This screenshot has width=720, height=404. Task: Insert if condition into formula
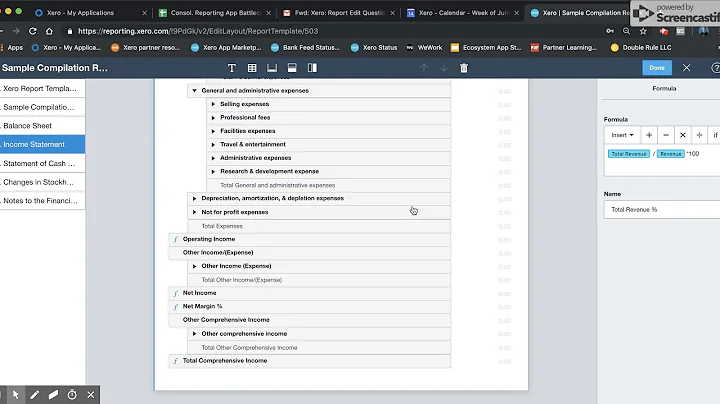point(715,135)
